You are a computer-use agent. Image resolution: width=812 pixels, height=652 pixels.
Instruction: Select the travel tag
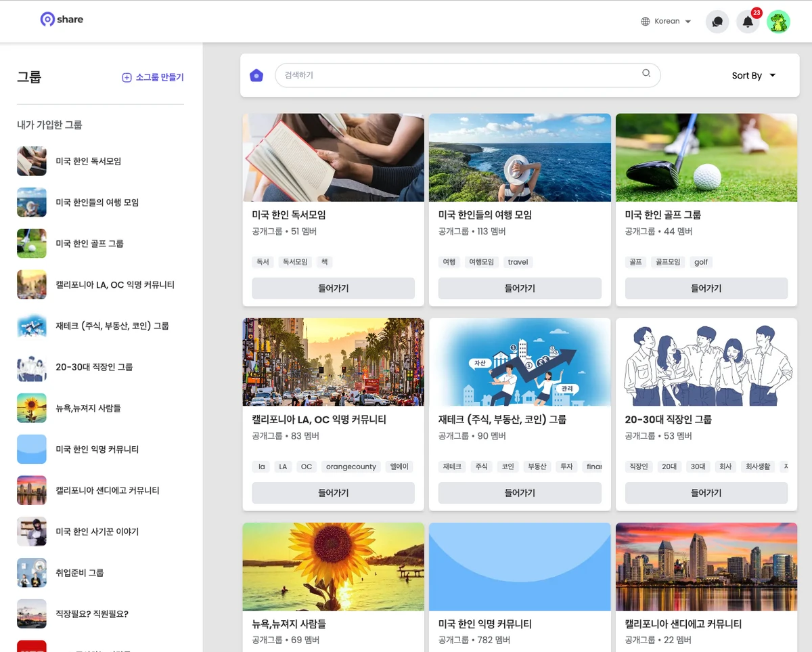[x=518, y=262]
